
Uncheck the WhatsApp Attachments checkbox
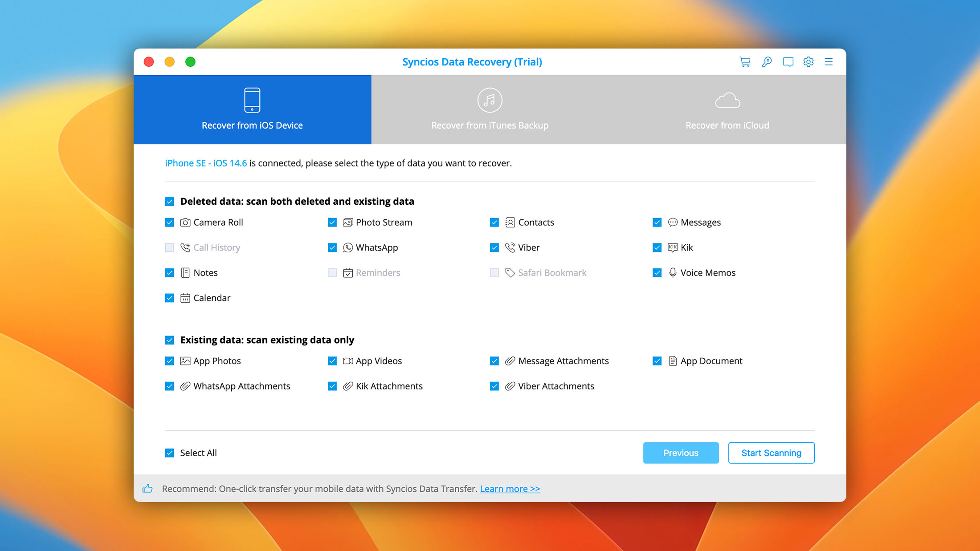coord(170,386)
